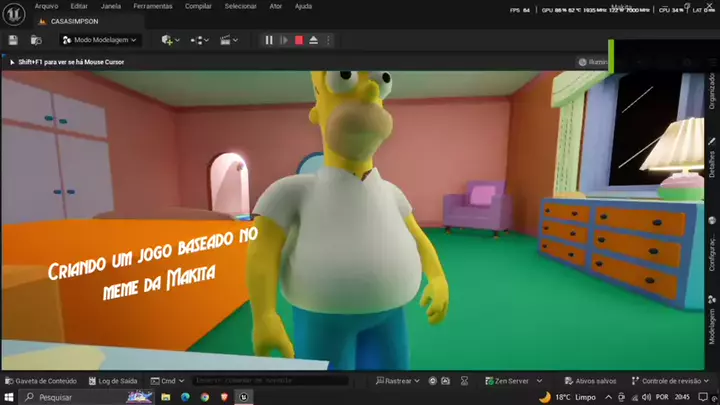Open the Gaveta de Conteúdo drawer

(x=40, y=381)
